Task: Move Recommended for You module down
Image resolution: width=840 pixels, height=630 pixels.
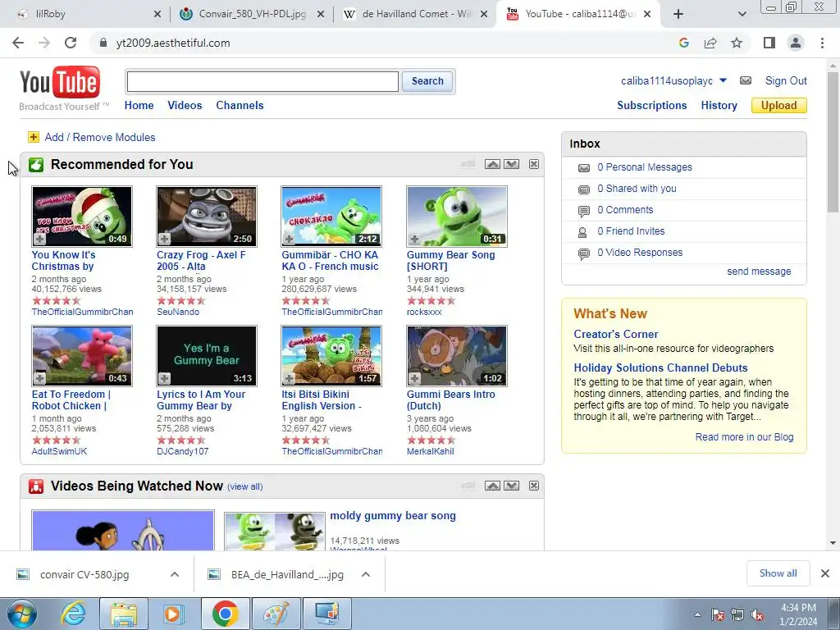Action: pos(512,164)
